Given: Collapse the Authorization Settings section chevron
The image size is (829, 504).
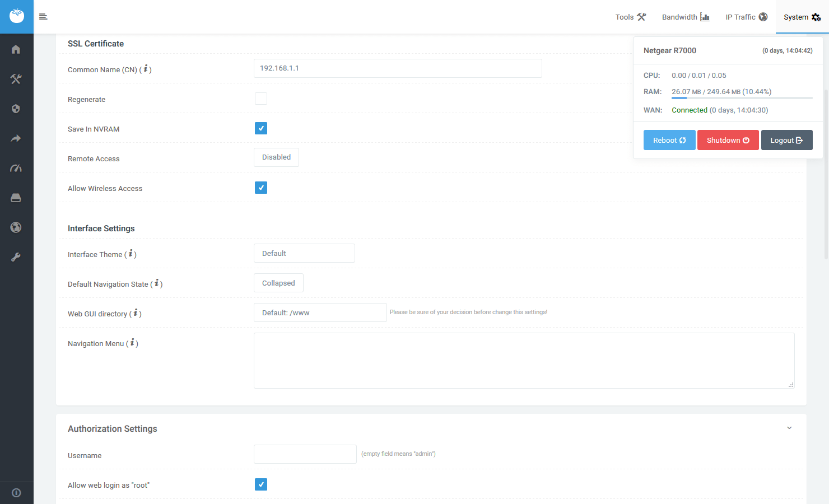Looking at the screenshot, I should coord(789,428).
